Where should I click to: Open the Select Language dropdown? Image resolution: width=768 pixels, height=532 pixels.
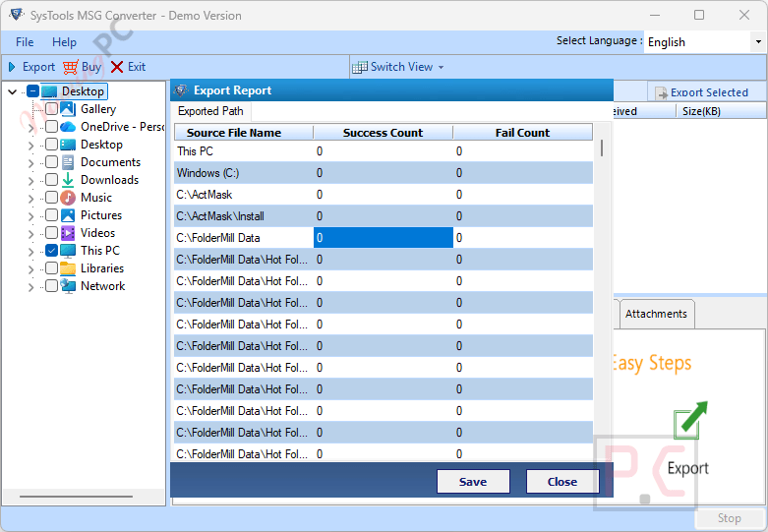pyautogui.click(x=758, y=42)
